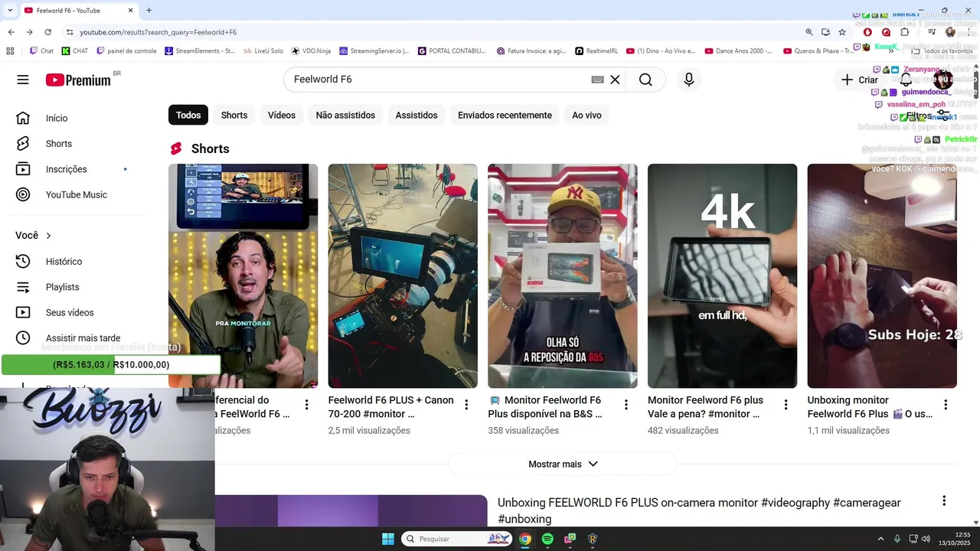Click the browser address bar URL
The width and height of the screenshot is (980, 551).
click(x=158, y=32)
